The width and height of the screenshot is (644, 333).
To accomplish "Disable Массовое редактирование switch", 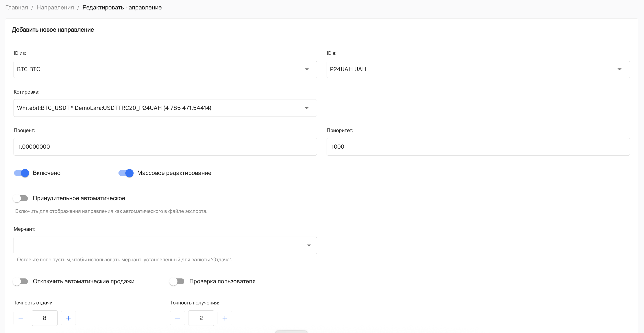I will (x=126, y=173).
